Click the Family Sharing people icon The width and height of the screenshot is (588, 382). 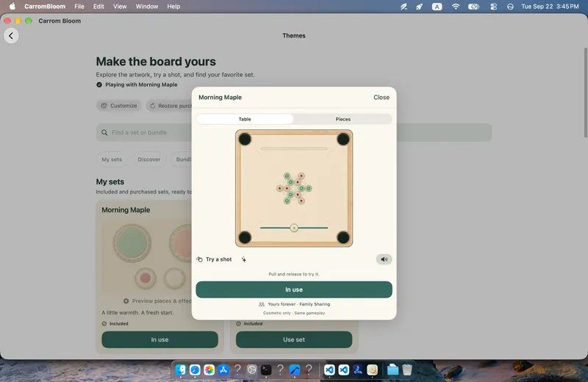(262, 304)
